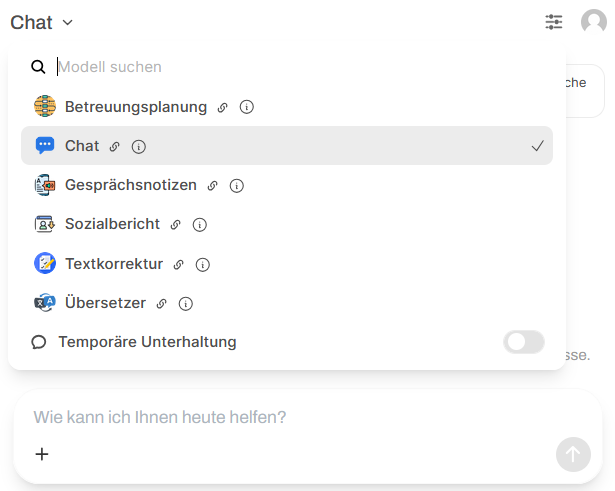Screen dimensions: 615x491
Task: Choose the Gesprächsnotizen model
Action: click(x=130, y=186)
